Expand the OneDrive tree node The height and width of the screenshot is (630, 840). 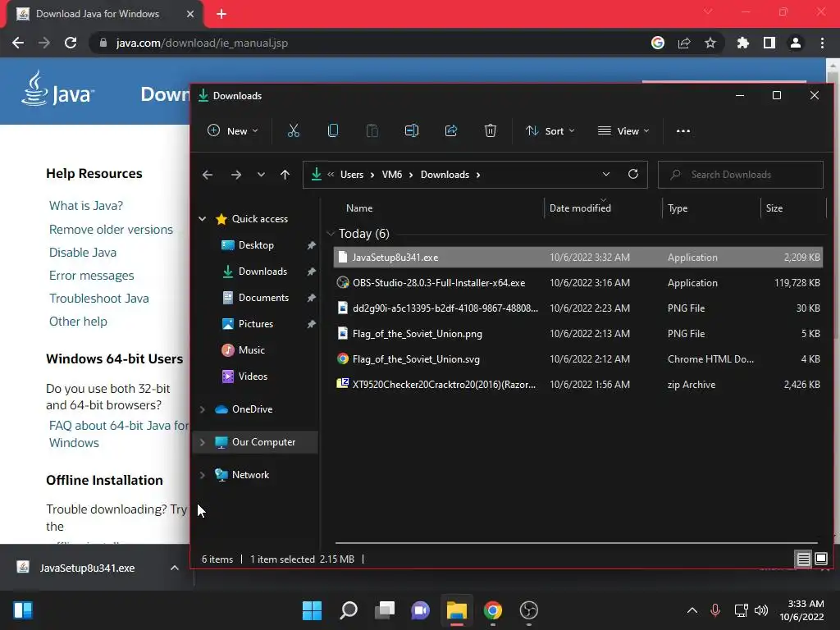203,409
